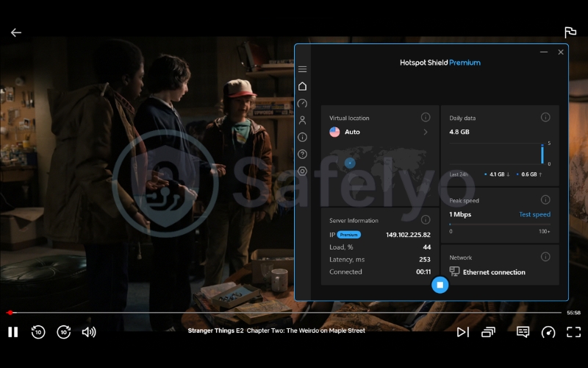Pause the video playback
588x368 pixels.
(x=13, y=332)
